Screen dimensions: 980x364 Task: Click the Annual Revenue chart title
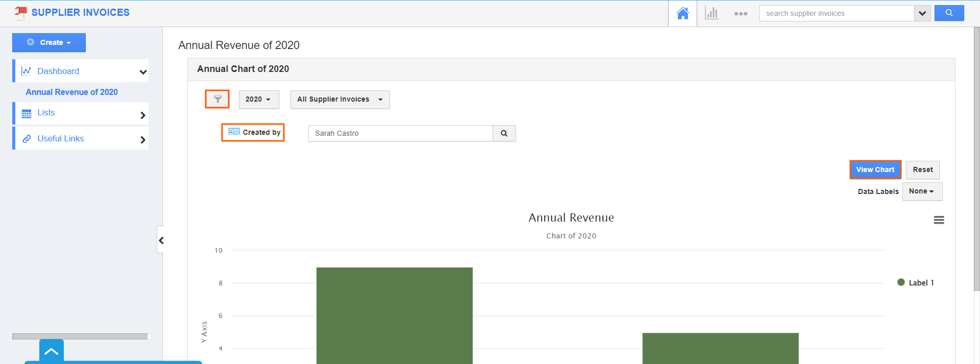[571, 217]
